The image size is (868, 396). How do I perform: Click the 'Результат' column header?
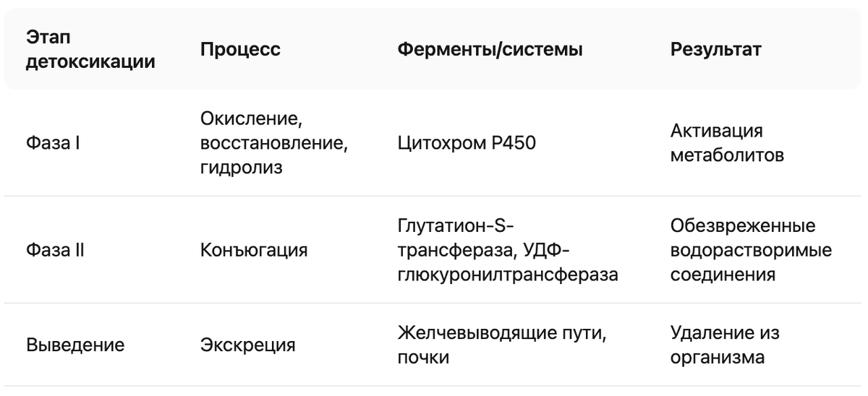(716, 49)
